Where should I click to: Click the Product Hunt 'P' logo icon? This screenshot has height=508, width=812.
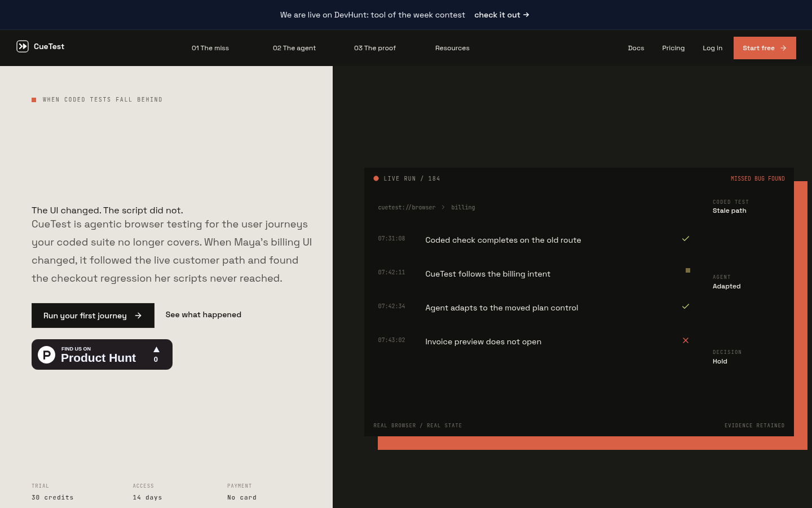click(x=46, y=354)
